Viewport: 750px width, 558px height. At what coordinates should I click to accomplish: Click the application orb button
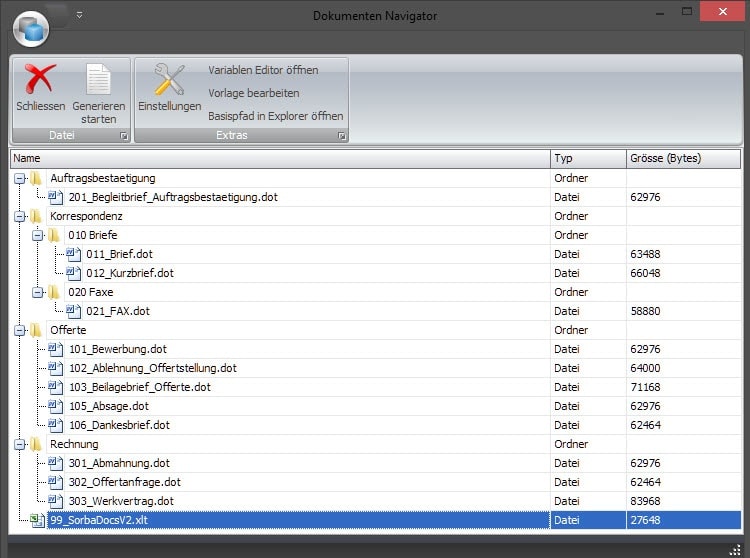click(x=31, y=29)
